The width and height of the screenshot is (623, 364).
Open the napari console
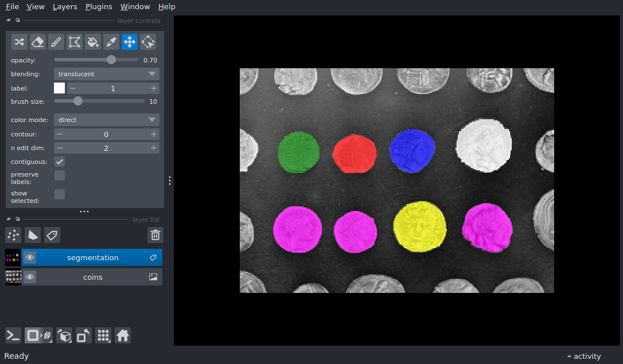click(x=13, y=336)
